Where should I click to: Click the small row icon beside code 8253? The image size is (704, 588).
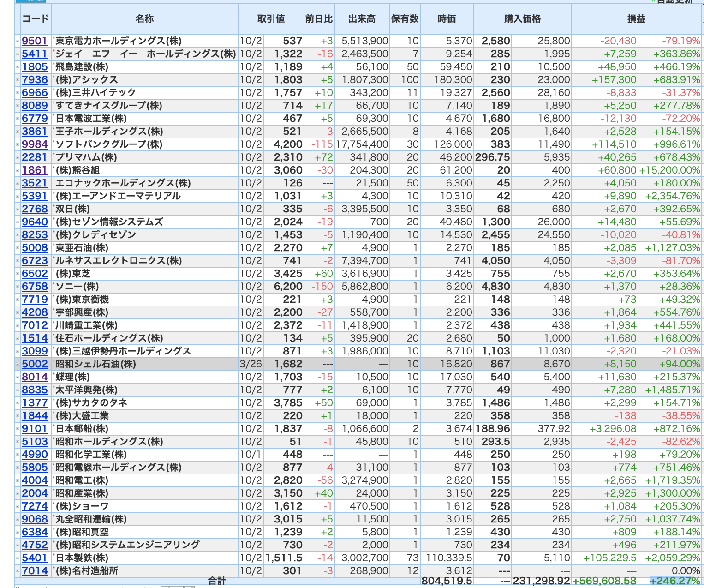18,235
